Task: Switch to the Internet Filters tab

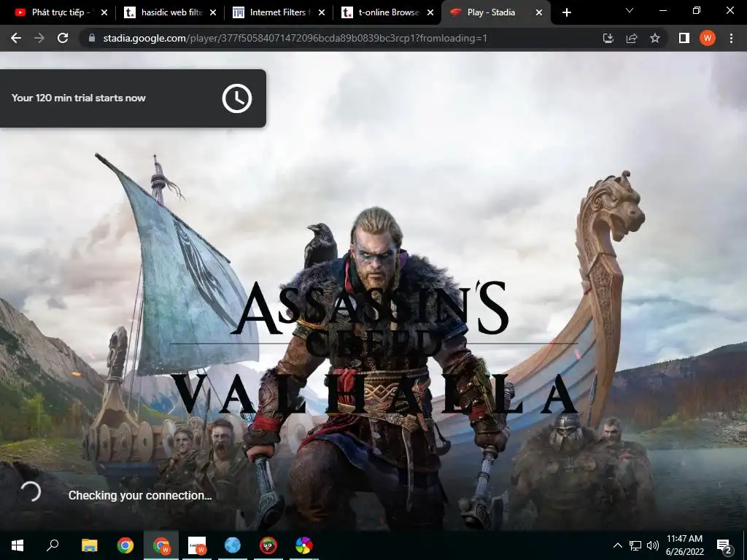Action: point(279,12)
